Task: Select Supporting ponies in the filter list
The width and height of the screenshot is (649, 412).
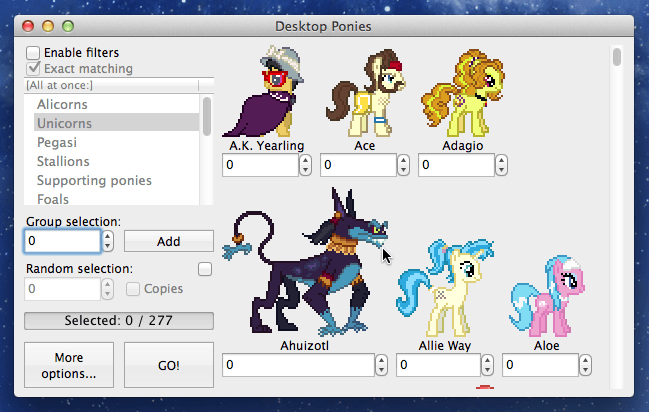Action: click(x=94, y=181)
